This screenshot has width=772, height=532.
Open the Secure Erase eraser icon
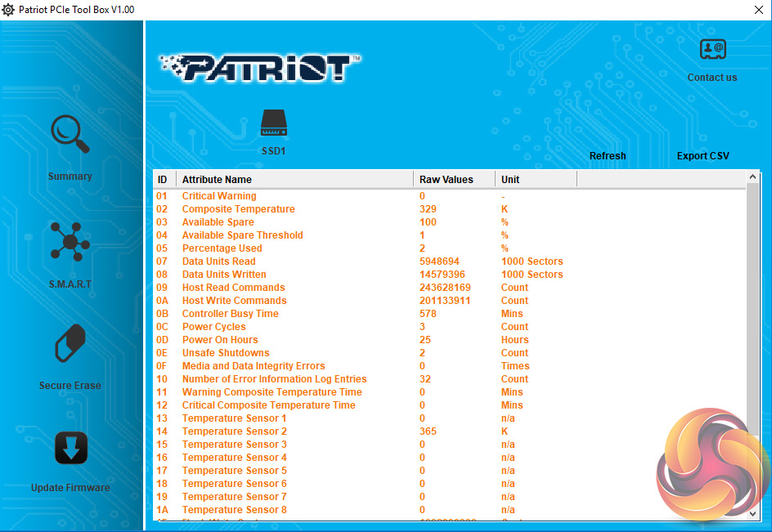click(70, 343)
